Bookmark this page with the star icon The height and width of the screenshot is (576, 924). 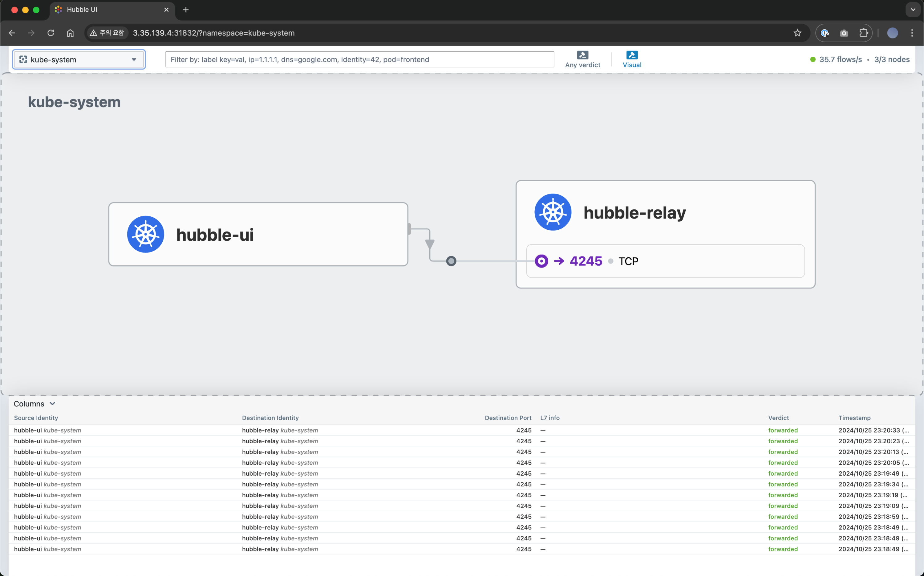pyautogui.click(x=797, y=33)
